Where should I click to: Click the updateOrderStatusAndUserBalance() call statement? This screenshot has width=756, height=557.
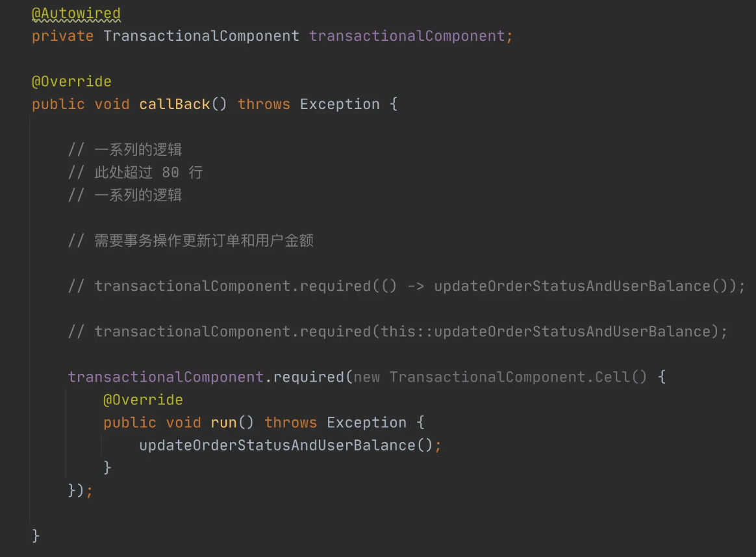pos(290,445)
